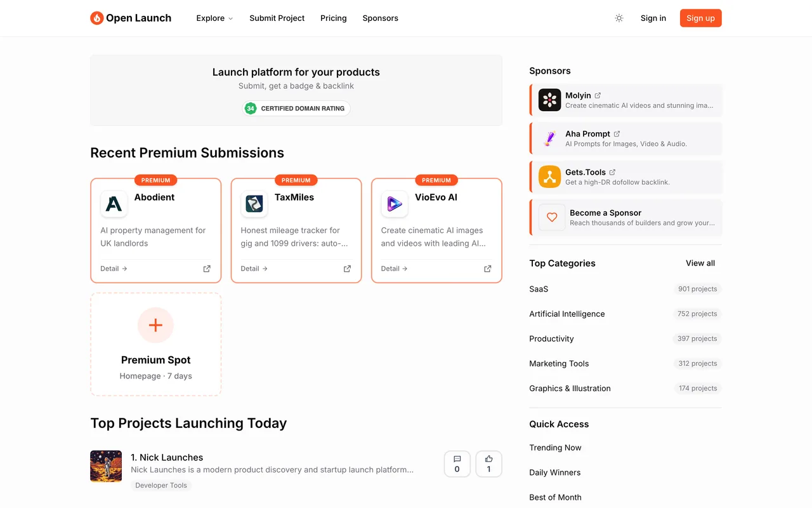Open the Graphics & Illustration category

tap(570, 389)
